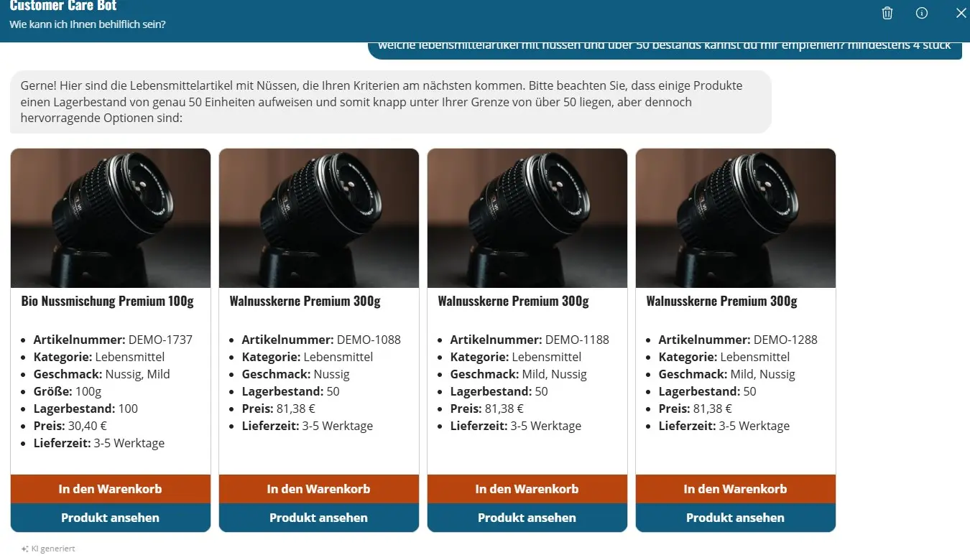970x560 pixels.
Task: Click the bot's reply text starting with Gerne
Action: [382, 101]
